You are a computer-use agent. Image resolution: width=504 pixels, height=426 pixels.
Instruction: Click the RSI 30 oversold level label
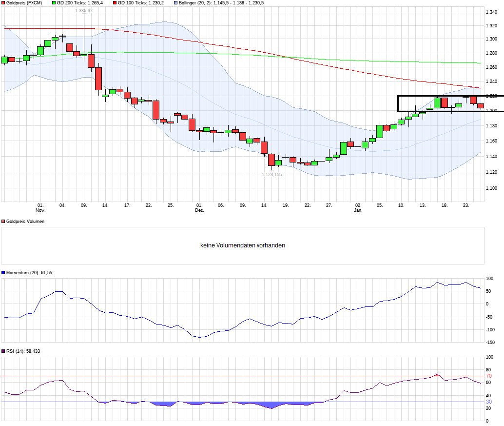488,402
